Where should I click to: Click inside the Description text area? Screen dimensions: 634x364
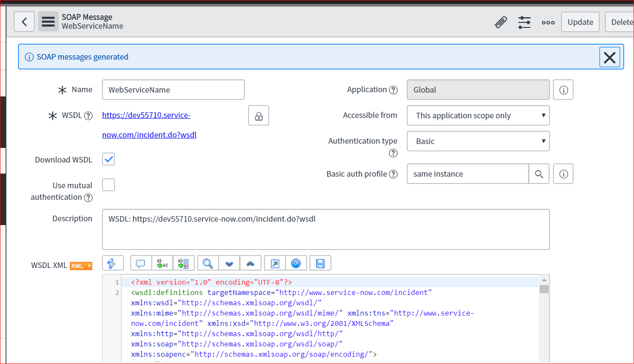326,229
